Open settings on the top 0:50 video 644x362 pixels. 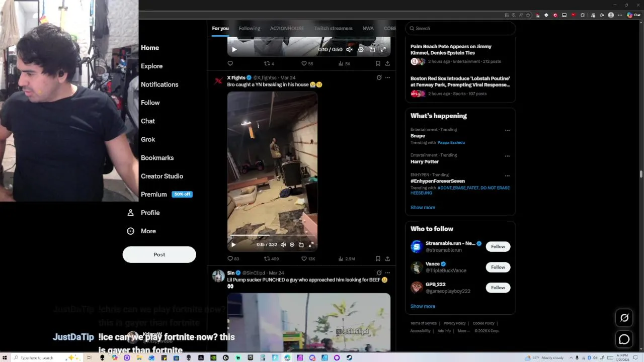(361, 49)
